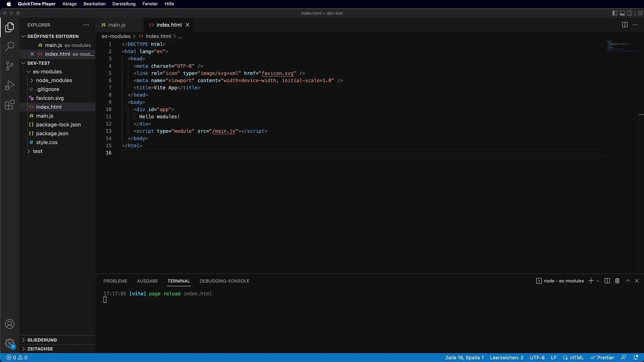The height and width of the screenshot is (362, 644).
Task: Toggle secondary sidebar layout icon
Action: pos(630,13)
